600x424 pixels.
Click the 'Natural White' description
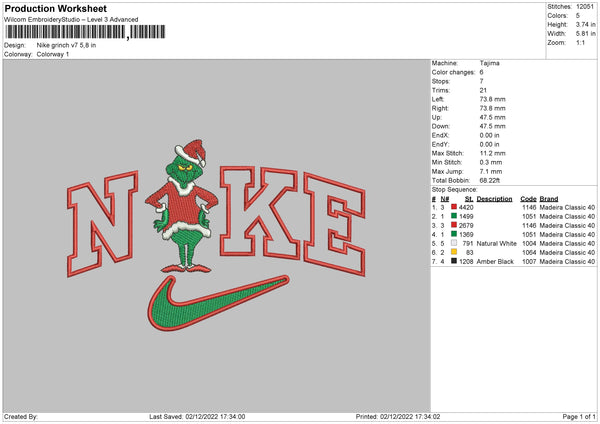tap(497, 243)
